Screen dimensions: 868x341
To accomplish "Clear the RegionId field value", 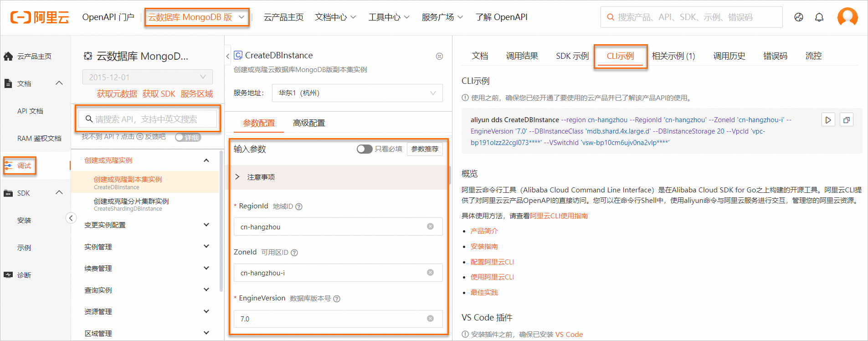I will [430, 227].
